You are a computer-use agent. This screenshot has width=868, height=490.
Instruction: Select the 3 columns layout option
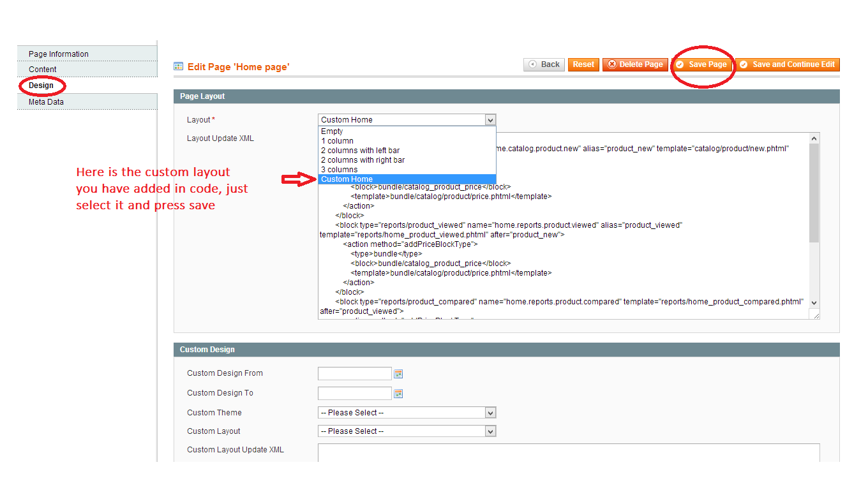pyautogui.click(x=339, y=170)
